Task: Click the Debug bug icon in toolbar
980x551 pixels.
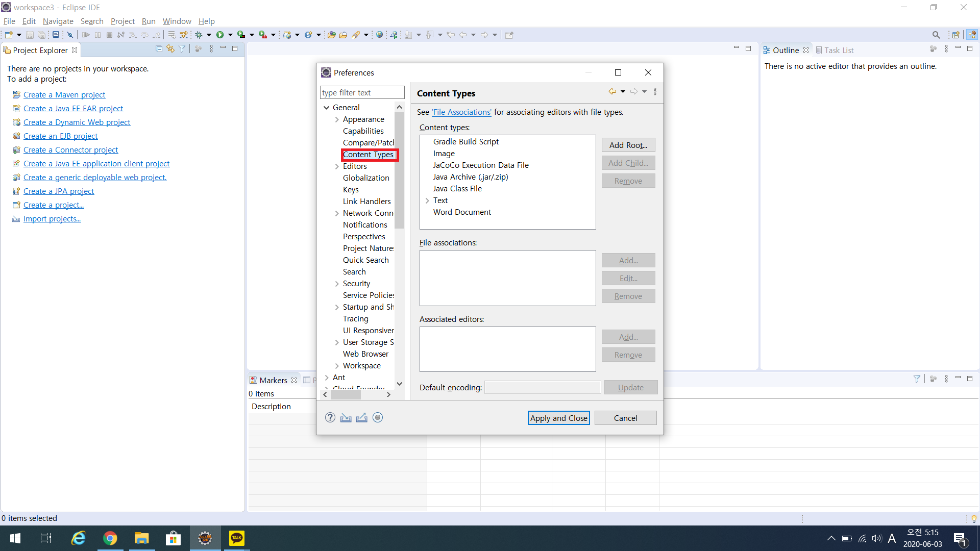Action: point(199,35)
